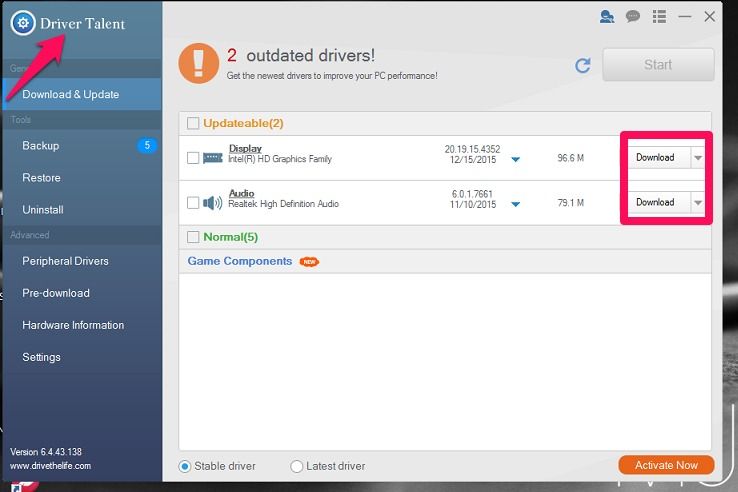738x492 pixels.
Task: Expand Audio driver version dropdown arrow
Action: tap(515, 204)
